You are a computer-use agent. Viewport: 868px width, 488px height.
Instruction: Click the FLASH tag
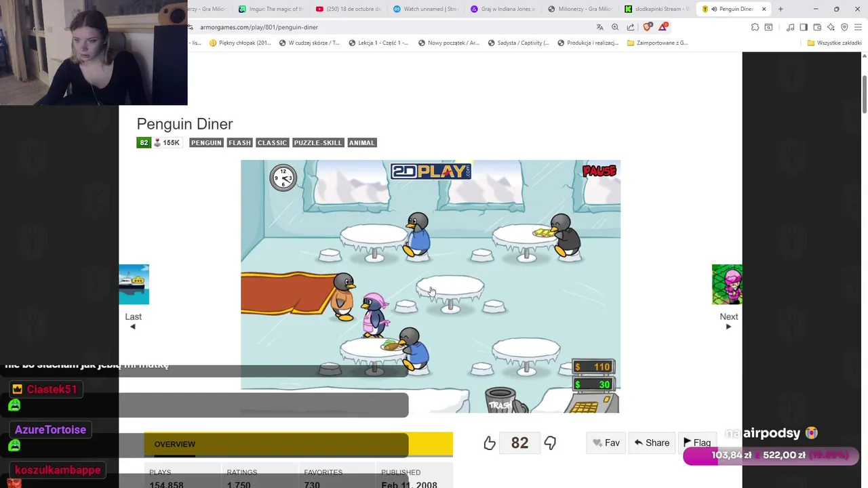[239, 142]
